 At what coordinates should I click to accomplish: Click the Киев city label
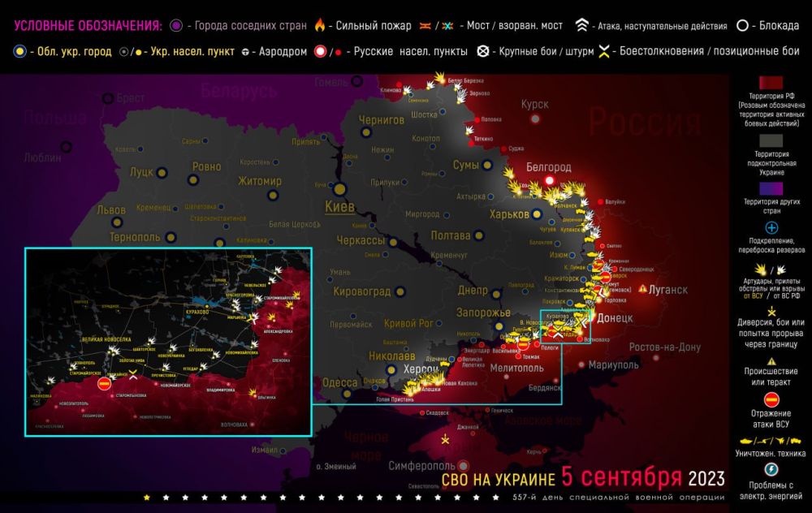point(339,207)
